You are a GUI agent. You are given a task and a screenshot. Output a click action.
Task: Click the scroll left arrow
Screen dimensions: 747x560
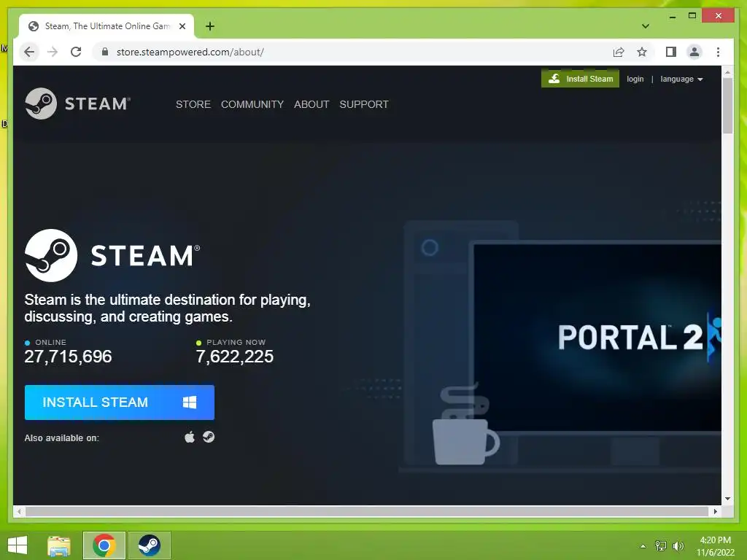pos(19,511)
